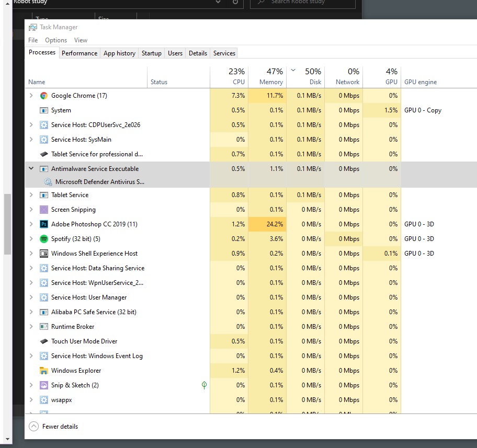477x448 pixels.
Task: Click the suspended leaf icon for Snip & Sketch
Action: click(x=204, y=385)
